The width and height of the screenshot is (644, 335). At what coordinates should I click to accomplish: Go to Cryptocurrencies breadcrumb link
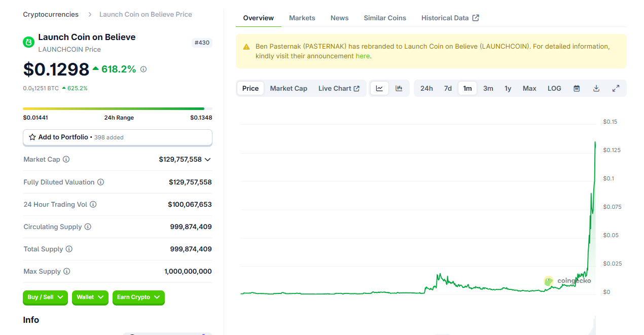click(x=51, y=15)
